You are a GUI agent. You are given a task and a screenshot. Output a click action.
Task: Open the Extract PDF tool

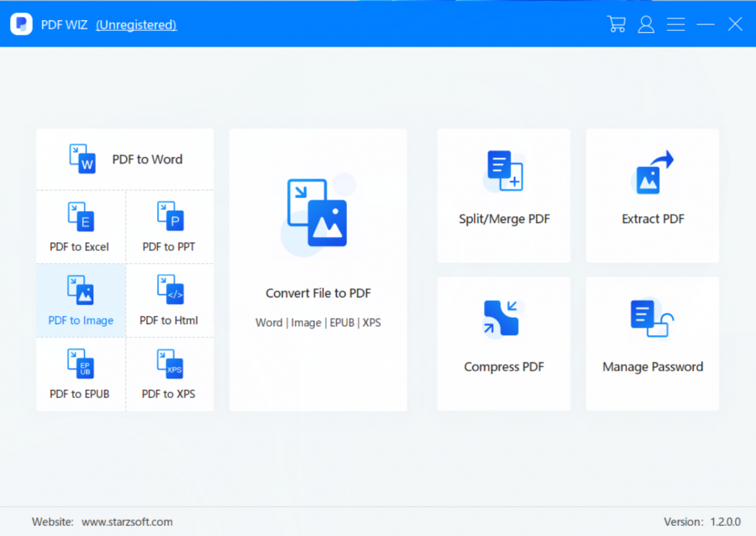point(652,195)
